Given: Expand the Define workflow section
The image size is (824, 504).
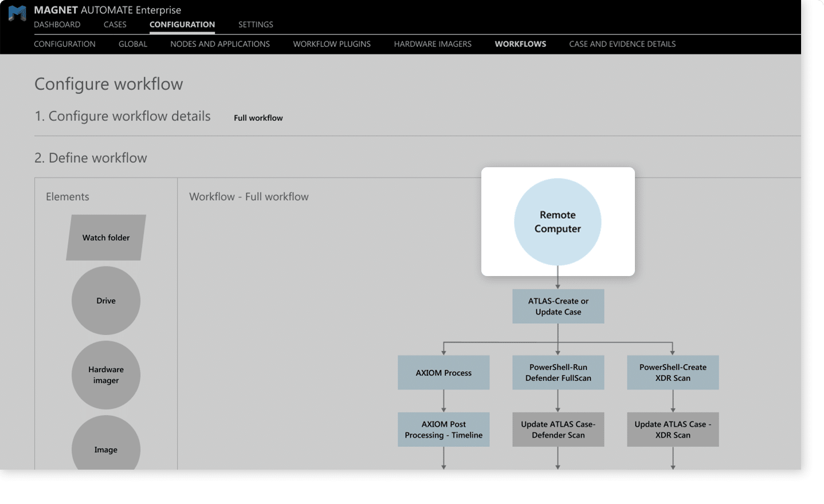Looking at the screenshot, I should (91, 158).
